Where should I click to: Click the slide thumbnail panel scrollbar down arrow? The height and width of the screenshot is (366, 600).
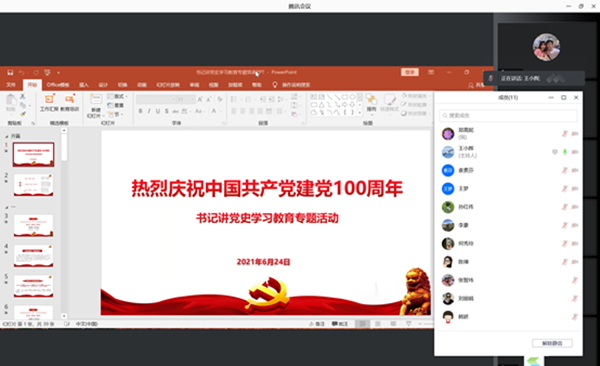(64, 316)
